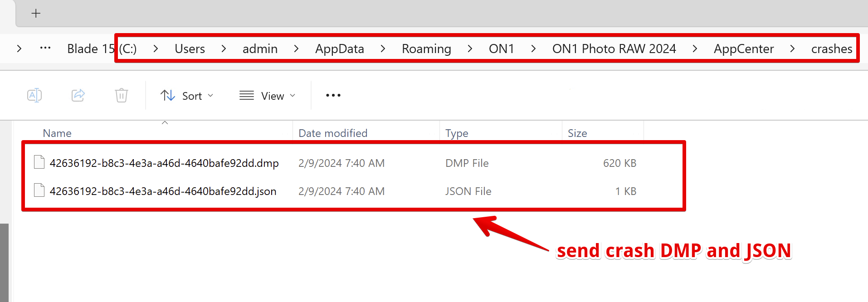This screenshot has height=302, width=868.
Task: Click the file icon of the .dmp file
Action: [x=39, y=163]
